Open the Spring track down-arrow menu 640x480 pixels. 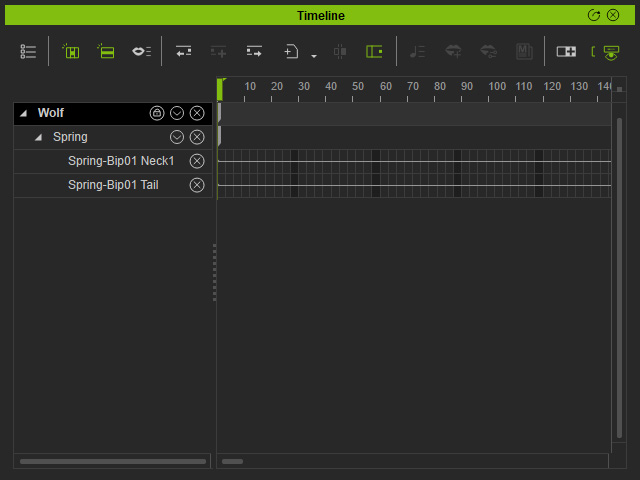click(177, 137)
